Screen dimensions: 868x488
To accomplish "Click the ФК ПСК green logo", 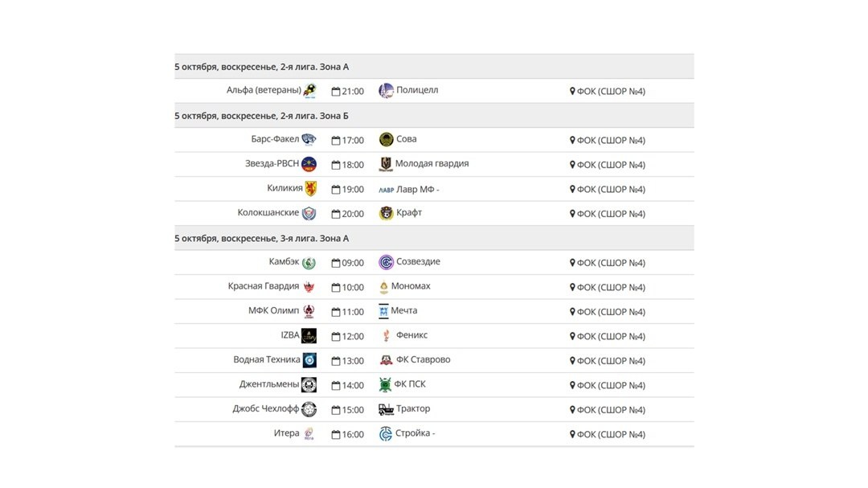I will (x=386, y=385).
